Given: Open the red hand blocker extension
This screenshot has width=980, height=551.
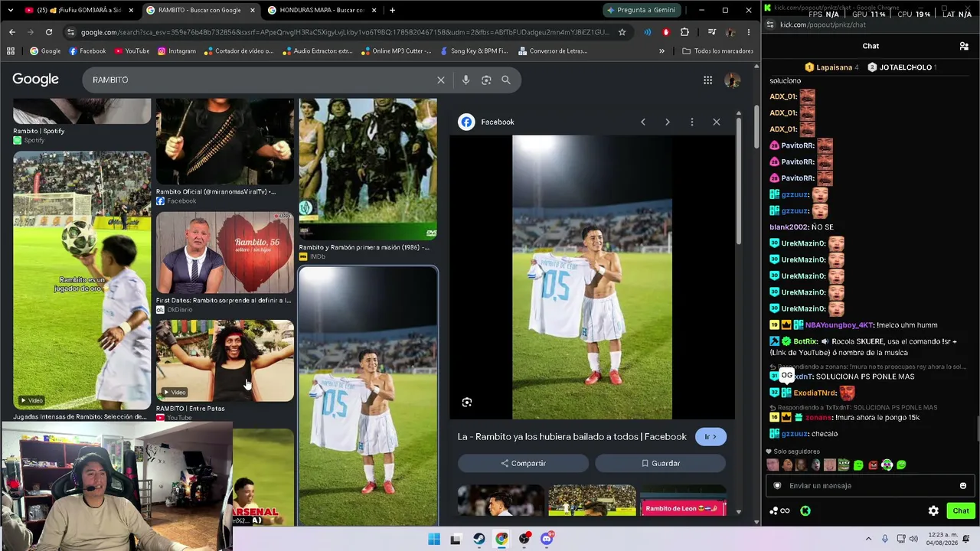Looking at the screenshot, I should tap(666, 32).
